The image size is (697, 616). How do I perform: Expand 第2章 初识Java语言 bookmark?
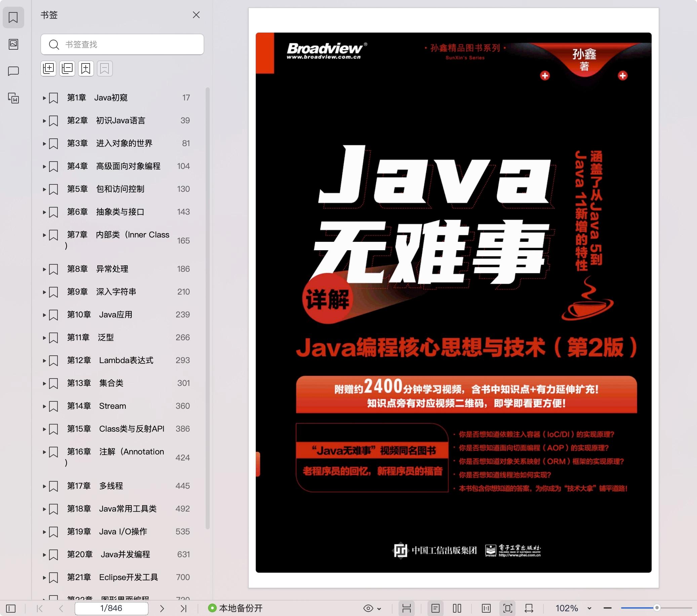(x=44, y=121)
